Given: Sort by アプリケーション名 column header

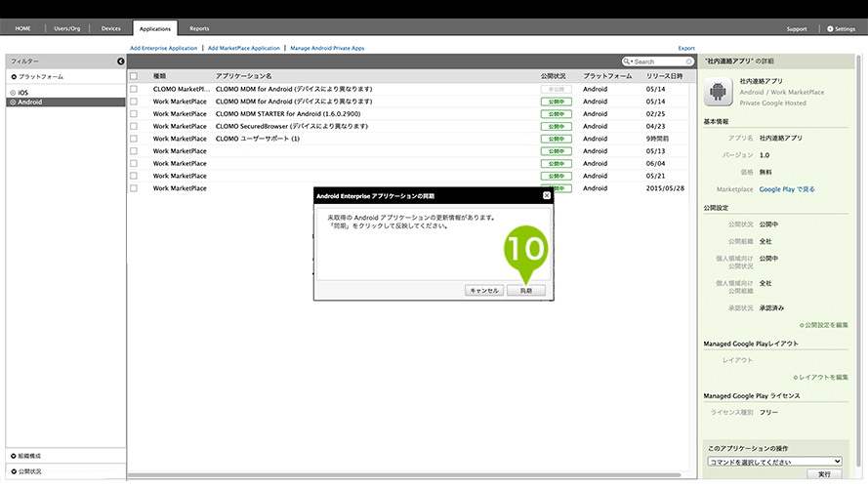Looking at the screenshot, I should [x=243, y=76].
